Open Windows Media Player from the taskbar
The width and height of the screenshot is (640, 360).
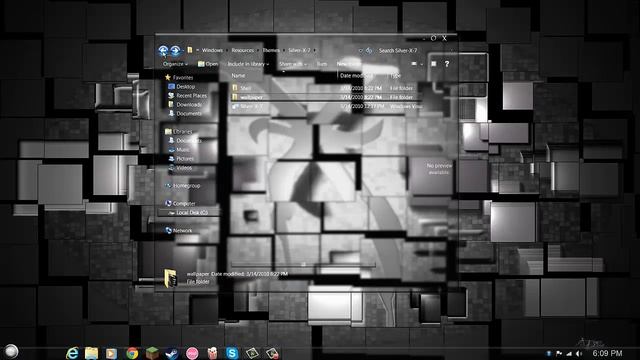(x=111, y=353)
